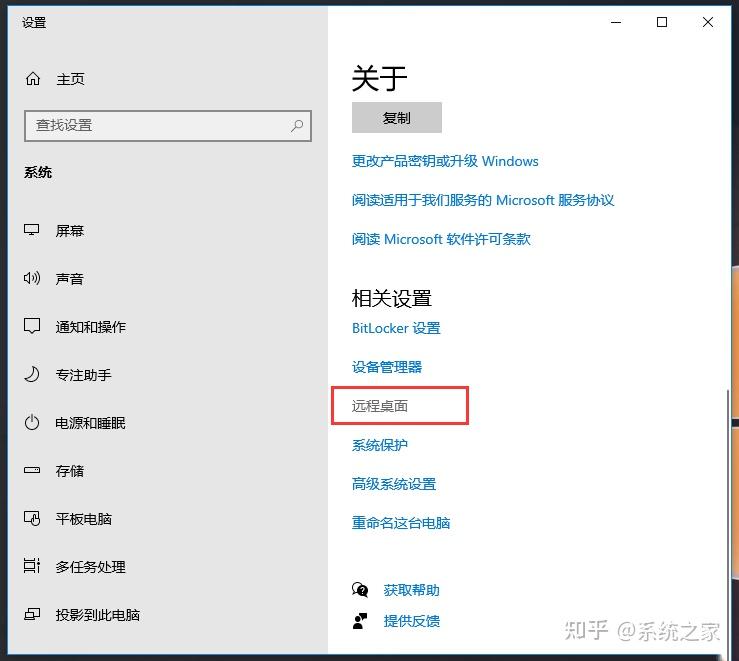Click the feedback person icon
The height and width of the screenshot is (661, 739).
360,620
